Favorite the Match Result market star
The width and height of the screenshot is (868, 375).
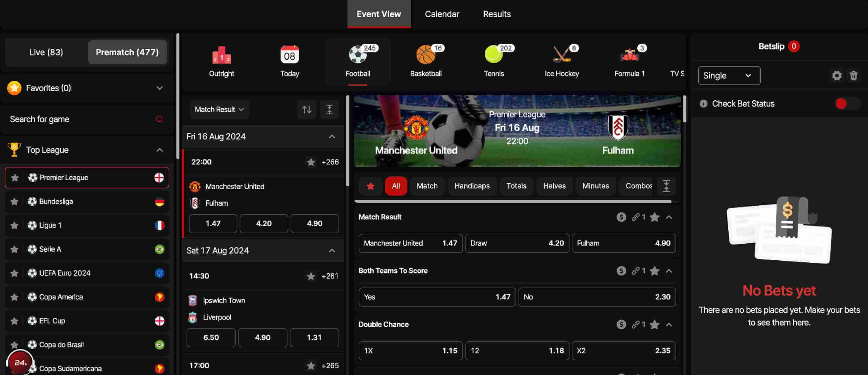coord(654,217)
